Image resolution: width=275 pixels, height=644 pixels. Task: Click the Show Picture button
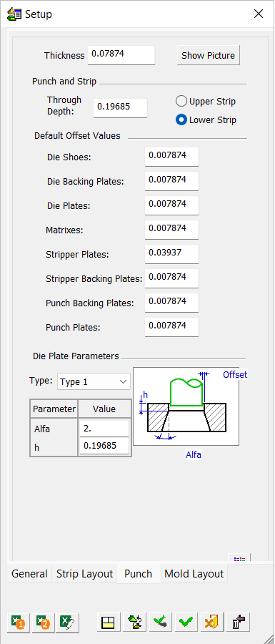208,55
